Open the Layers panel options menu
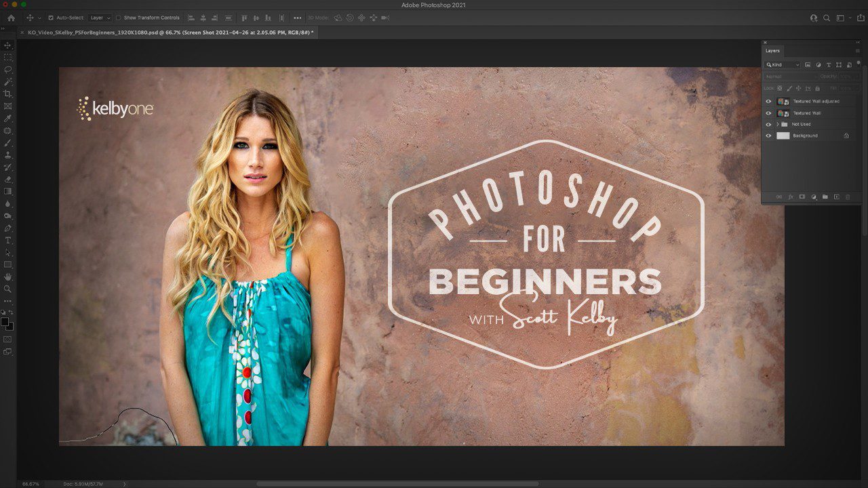868x488 pixels. [856, 51]
